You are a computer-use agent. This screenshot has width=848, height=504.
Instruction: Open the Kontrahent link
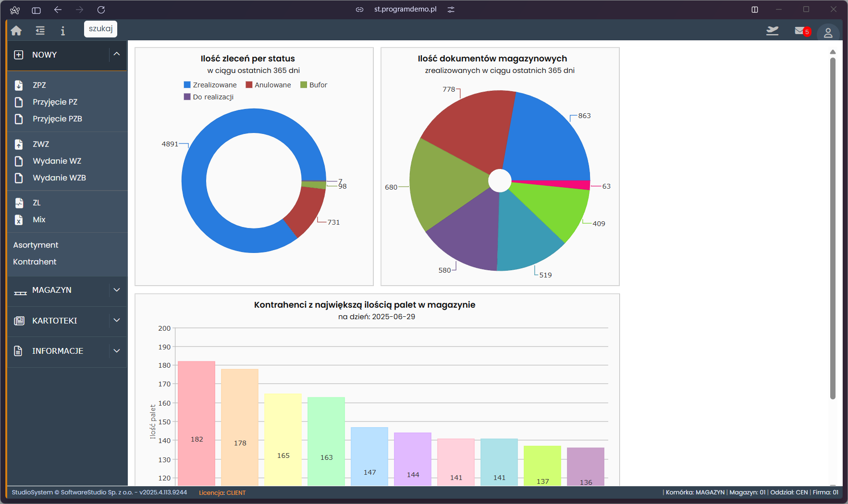35,262
